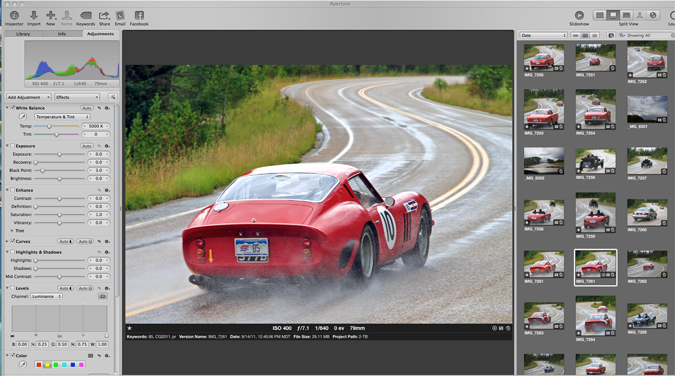The image size is (675, 376).
Task: Click the Email toolbar icon
Action: point(120,16)
